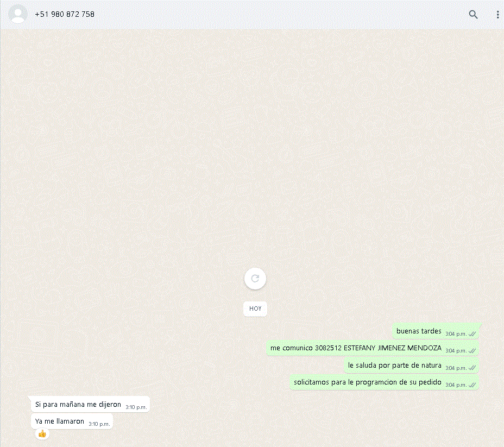Open search in this conversation
Viewport: 504px width, 447px height.
[x=473, y=15]
